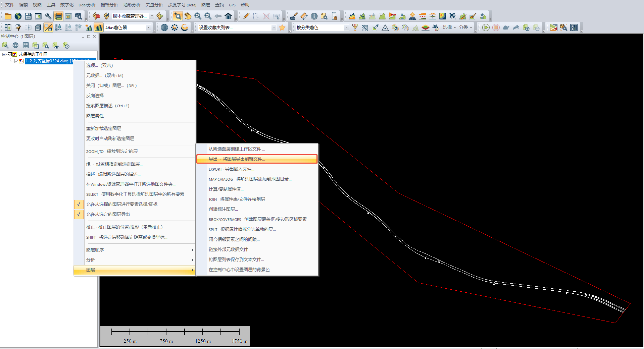The width and height of the screenshot is (644, 349).
Task: Uncheck the 1-2-对齐坐标0324.dwg layer checkbox
Action: click(x=16, y=61)
